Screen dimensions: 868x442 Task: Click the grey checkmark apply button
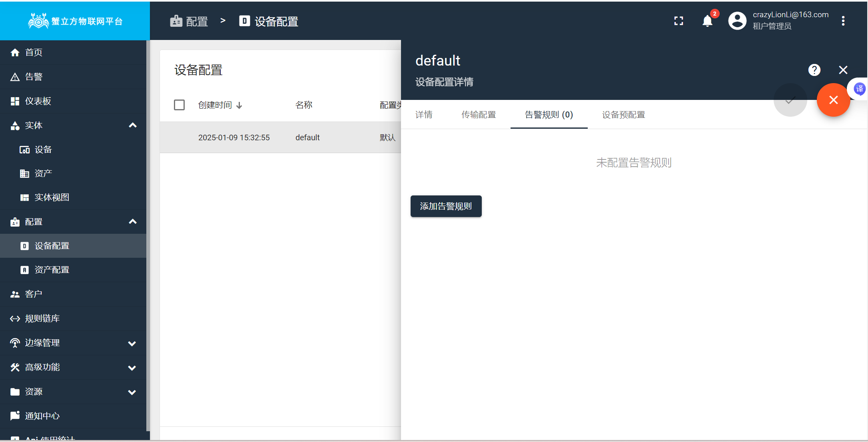pyautogui.click(x=790, y=100)
